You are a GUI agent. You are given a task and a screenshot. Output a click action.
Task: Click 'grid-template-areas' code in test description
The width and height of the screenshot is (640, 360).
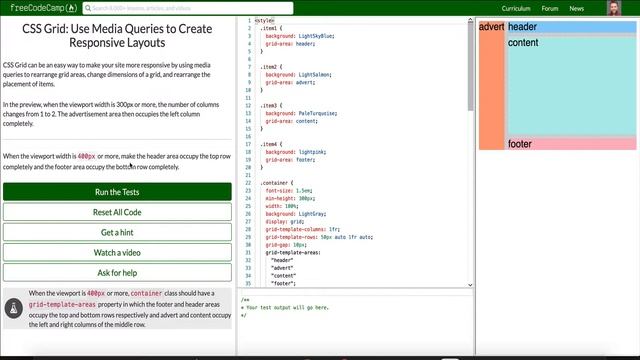[62, 305]
